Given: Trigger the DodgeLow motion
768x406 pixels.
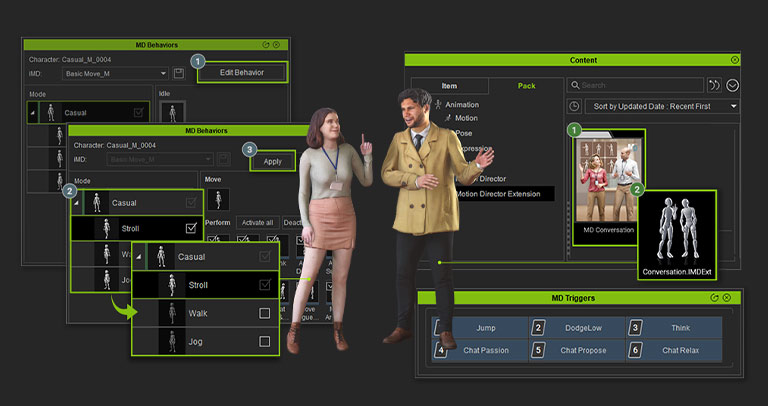Looking at the screenshot, I should tap(577, 328).
